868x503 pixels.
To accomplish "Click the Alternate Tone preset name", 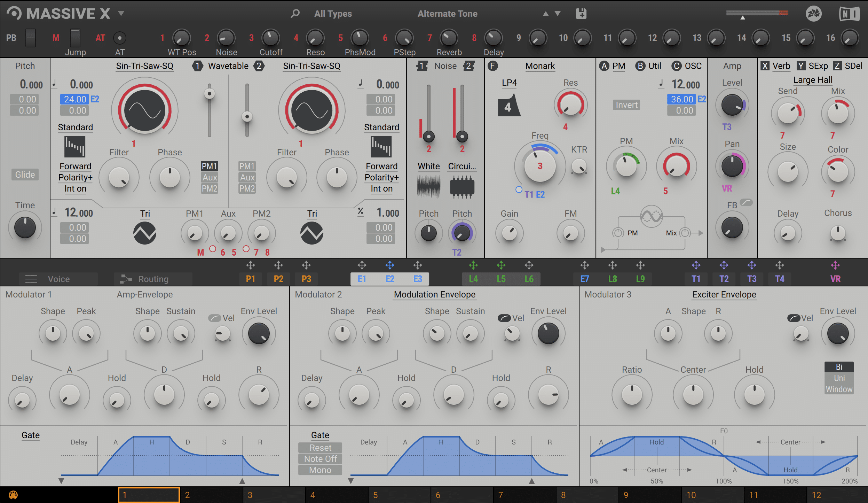I will pyautogui.click(x=448, y=14).
